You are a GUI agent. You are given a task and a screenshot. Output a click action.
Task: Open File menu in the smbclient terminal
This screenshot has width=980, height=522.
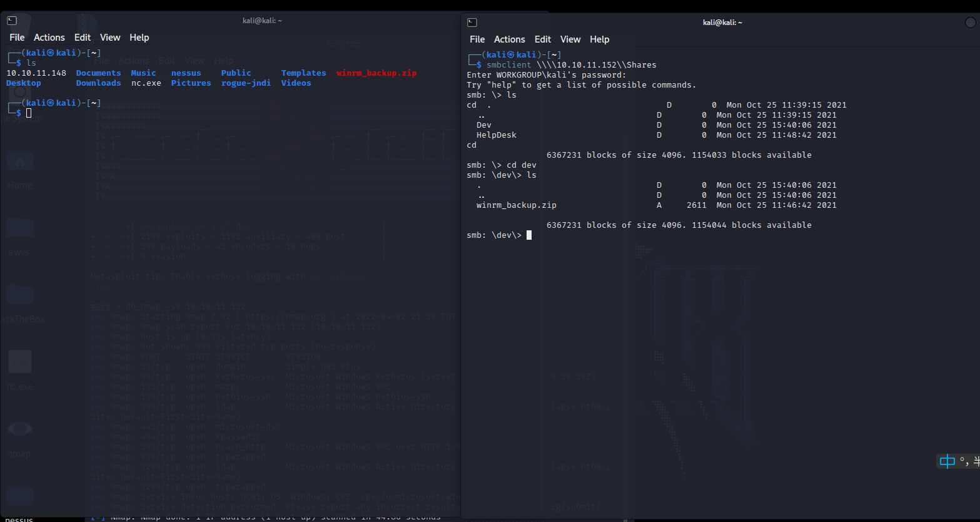(x=477, y=39)
